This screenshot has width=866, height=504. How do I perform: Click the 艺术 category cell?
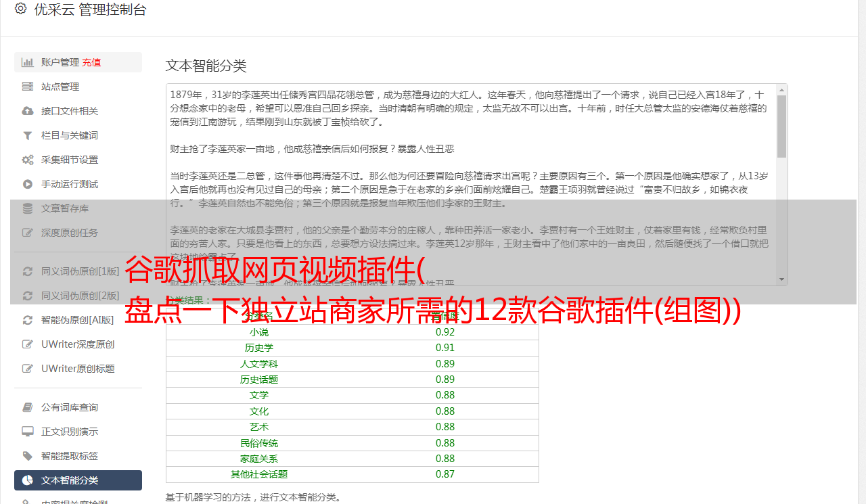coord(259,427)
